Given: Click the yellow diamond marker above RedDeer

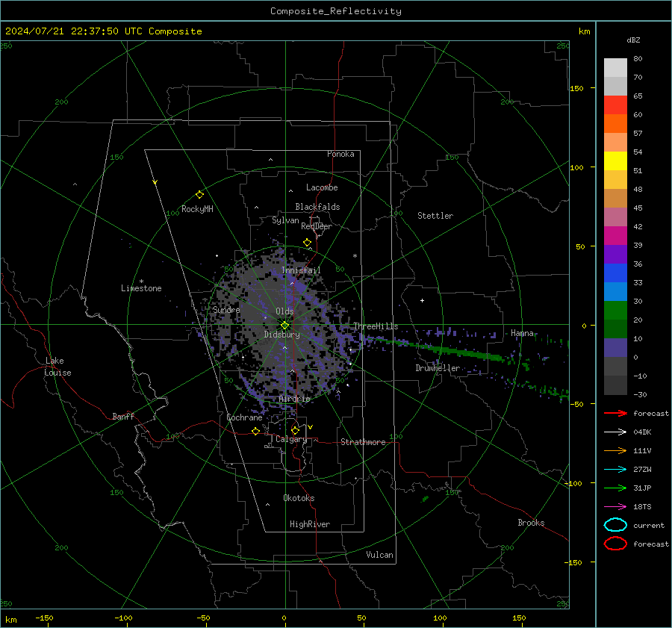Looking at the screenshot, I should [x=308, y=243].
